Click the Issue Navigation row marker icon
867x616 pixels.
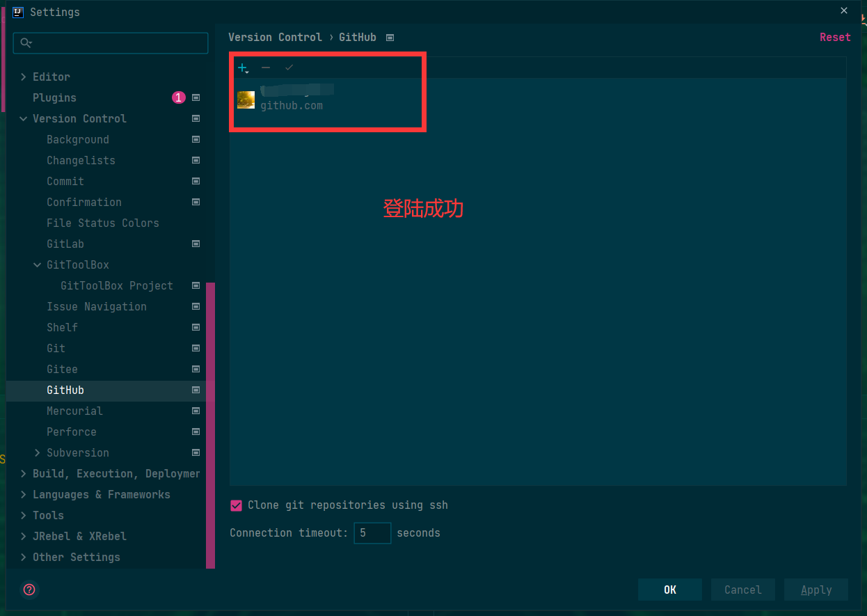[196, 306]
